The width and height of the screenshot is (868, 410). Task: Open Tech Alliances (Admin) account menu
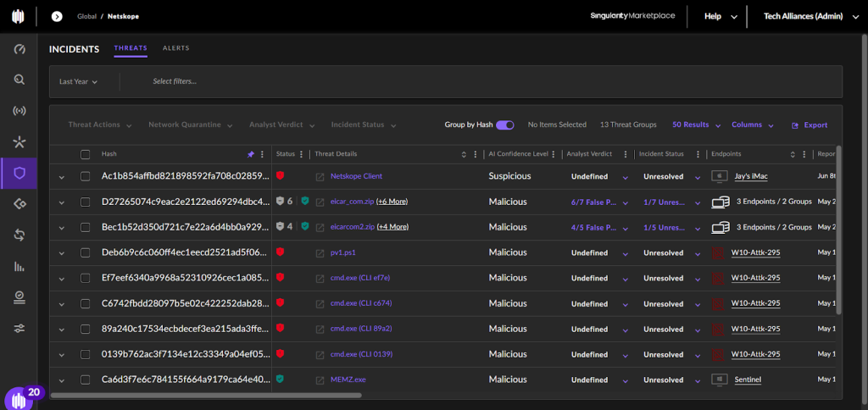tap(811, 17)
